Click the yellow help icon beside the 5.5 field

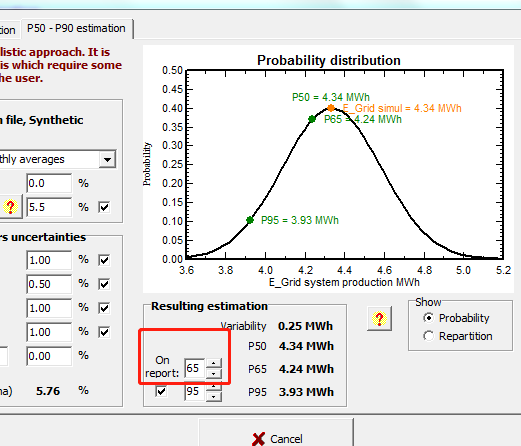pos(10,207)
